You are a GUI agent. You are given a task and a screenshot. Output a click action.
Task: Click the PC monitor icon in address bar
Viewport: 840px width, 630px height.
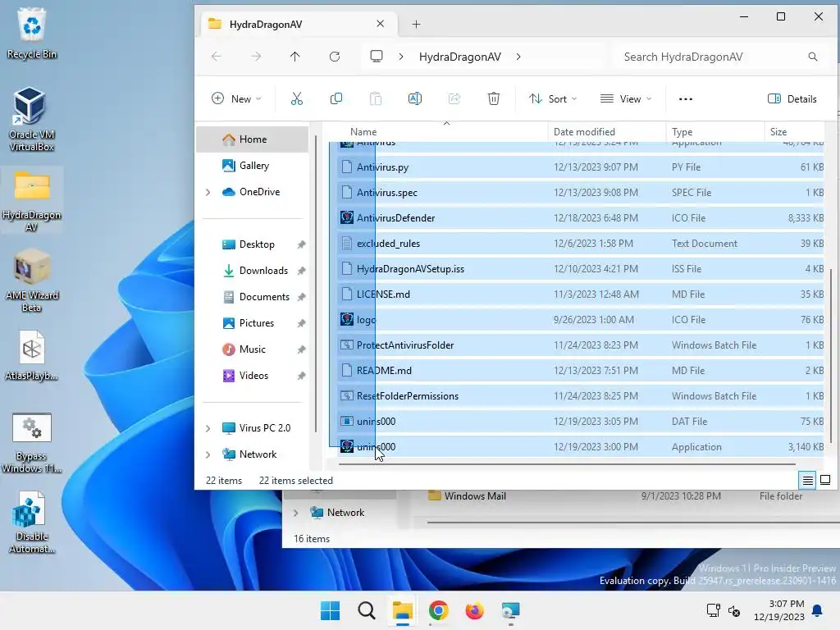click(377, 57)
